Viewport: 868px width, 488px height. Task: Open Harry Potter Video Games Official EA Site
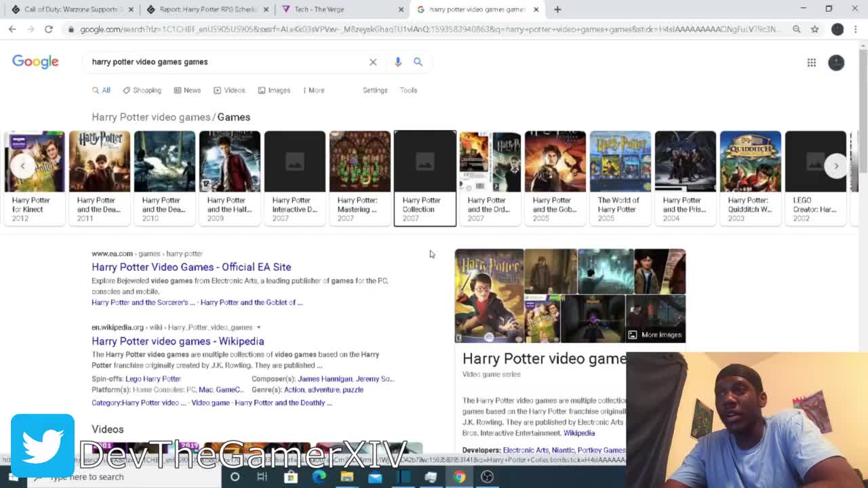191,267
